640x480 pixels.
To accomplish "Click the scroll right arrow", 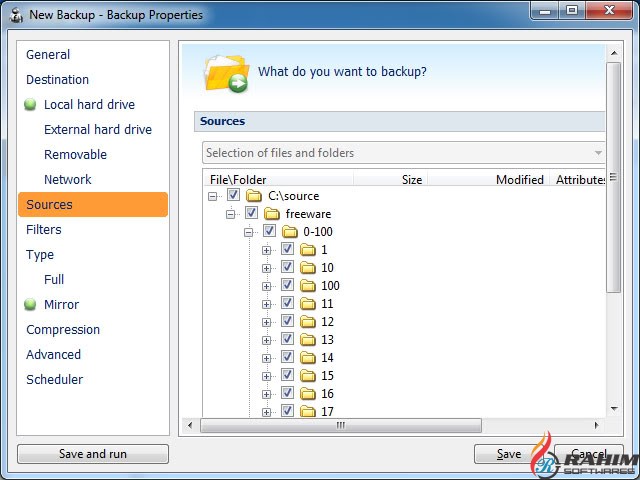I will [x=597, y=425].
